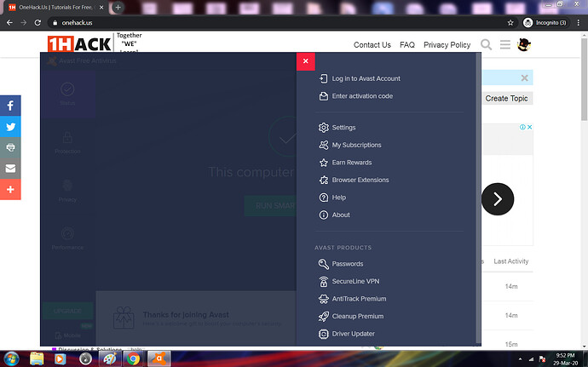The height and width of the screenshot is (367, 588).
Task: Click the Cleanup Premium rocket icon
Action: (x=323, y=316)
